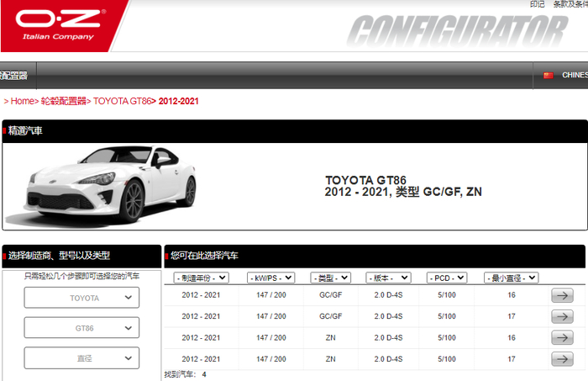Select arrow for GC/GF minimum diameter 16 row
This screenshot has width=588, height=381.
[x=562, y=295]
